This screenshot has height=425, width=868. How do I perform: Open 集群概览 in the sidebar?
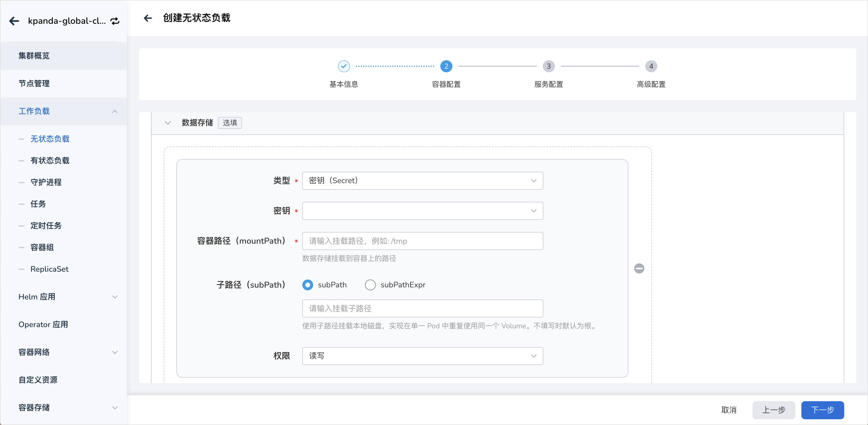63,55
